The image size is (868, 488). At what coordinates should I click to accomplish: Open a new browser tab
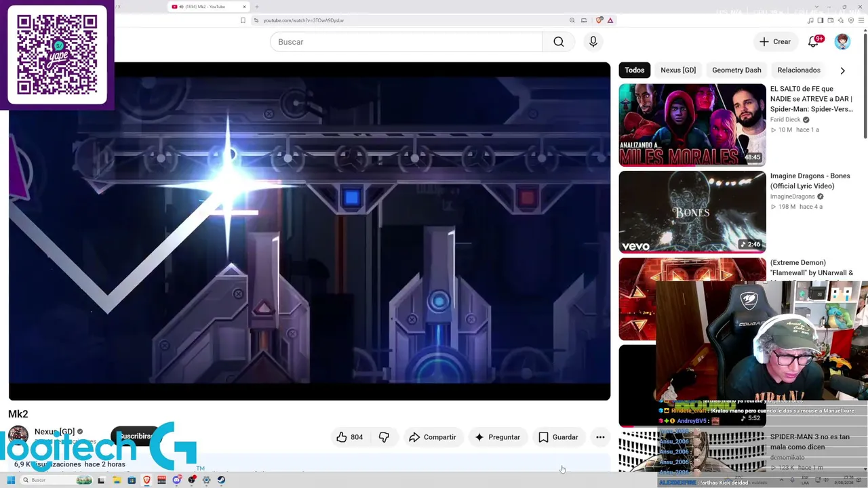point(257,7)
